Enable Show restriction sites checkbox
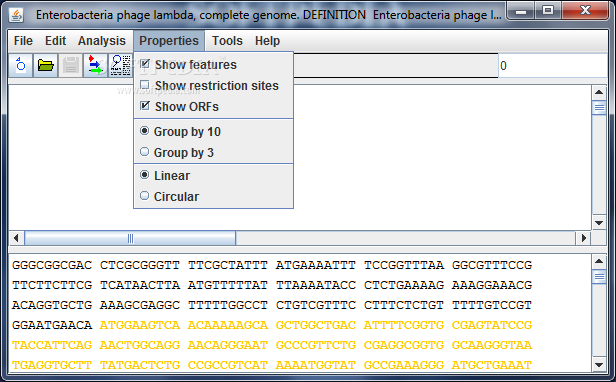 click(x=145, y=85)
